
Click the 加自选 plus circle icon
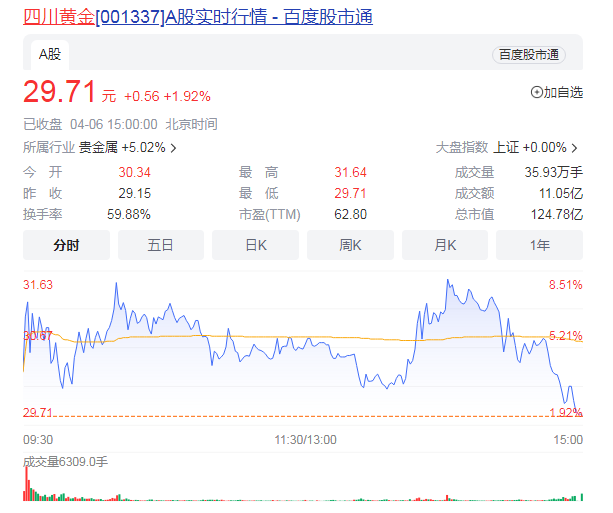537,92
